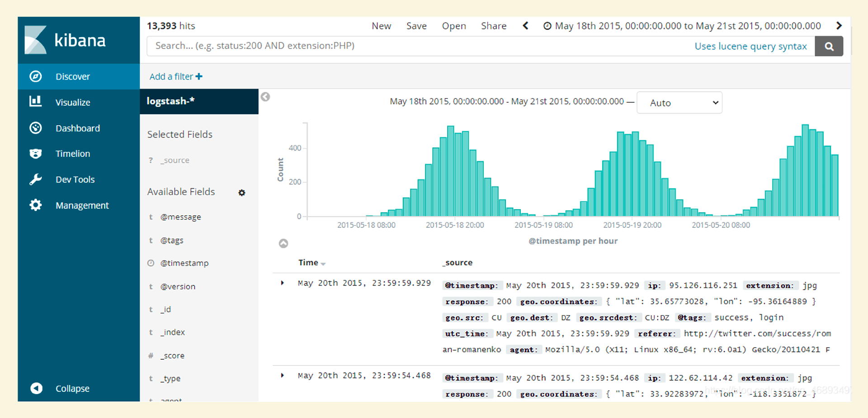
Task: Click the ip value 95.126.116.251
Action: tap(703, 285)
